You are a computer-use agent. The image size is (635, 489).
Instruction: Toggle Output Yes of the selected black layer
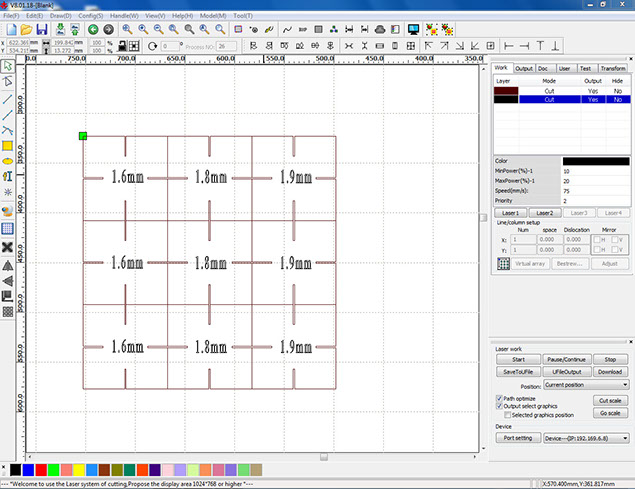click(593, 100)
